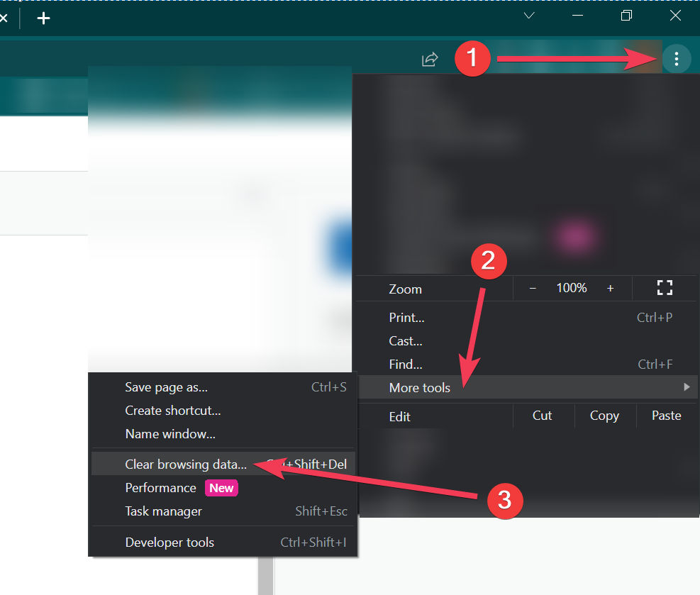The image size is (700, 595).
Task: Choose Create shortcut... from submenu
Action: click(173, 411)
